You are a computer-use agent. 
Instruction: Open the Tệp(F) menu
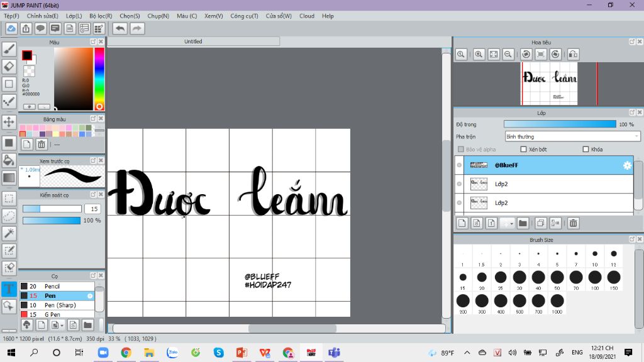click(11, 16)
